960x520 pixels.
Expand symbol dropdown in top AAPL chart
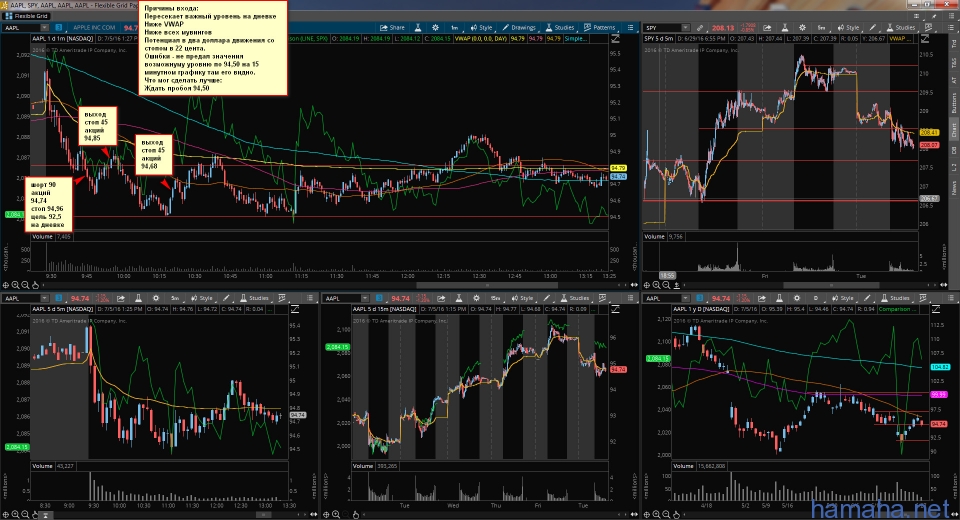point(44,28)
